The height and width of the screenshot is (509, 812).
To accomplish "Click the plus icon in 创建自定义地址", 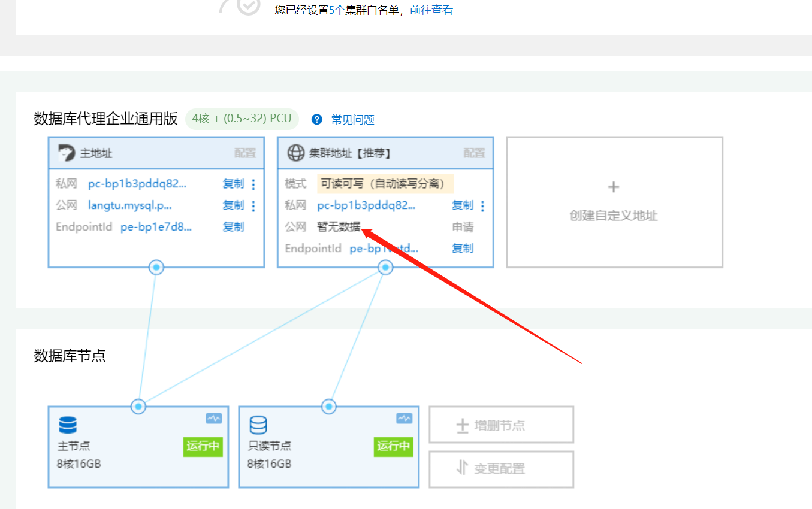I will click(613, 187).
